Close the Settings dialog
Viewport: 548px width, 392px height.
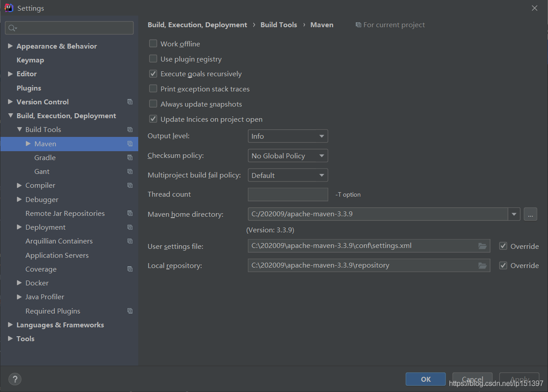(x=534, y=8)
